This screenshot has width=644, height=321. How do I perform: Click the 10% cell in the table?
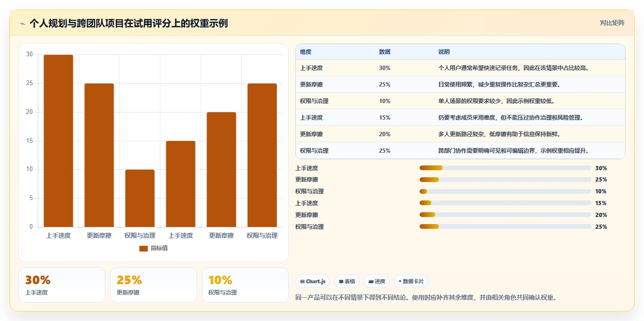click(385, 101)
